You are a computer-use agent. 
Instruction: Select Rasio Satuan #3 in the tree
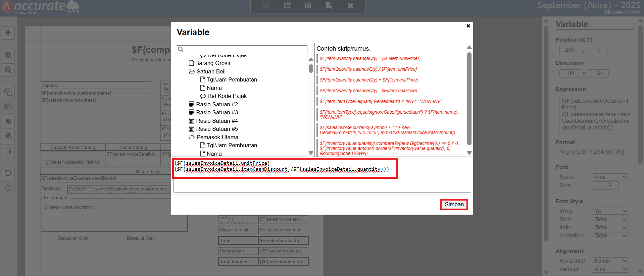[217, 112]
